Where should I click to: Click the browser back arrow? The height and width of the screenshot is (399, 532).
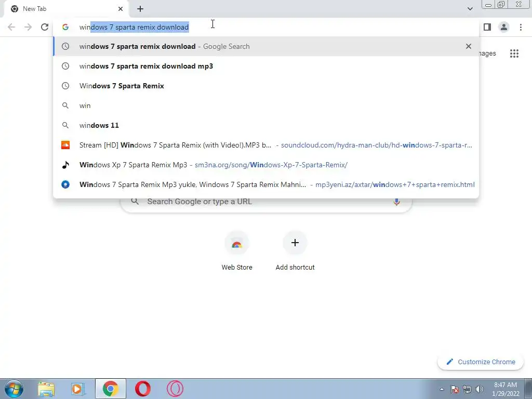coord(11,27)
